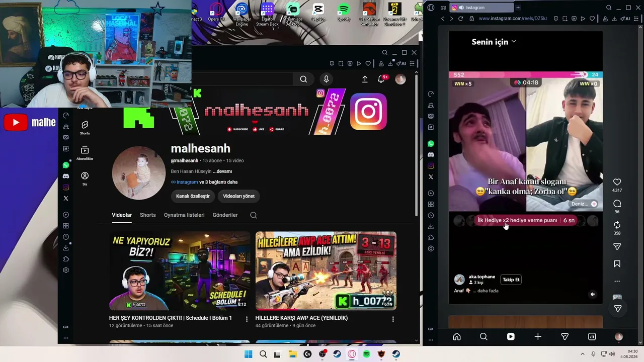This screenshot has width=644, height=362.
Task: Select the Videolar channel tab
Action: pos(122,215)
